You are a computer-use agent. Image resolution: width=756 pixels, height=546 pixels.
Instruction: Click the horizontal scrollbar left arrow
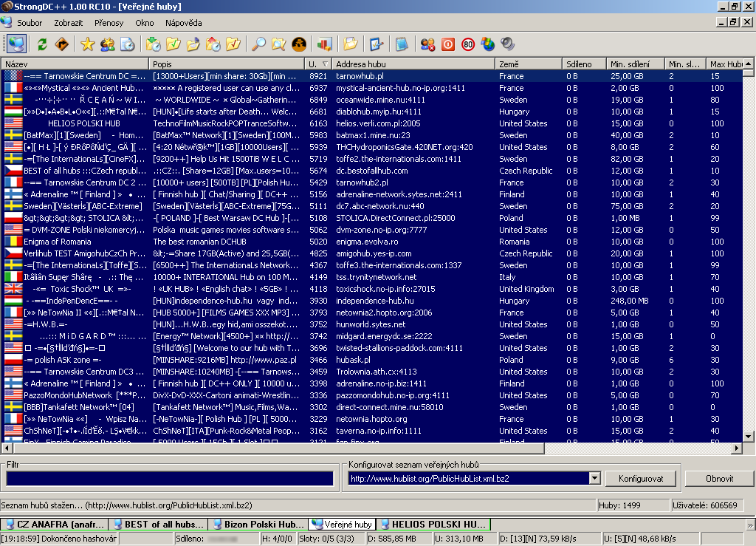pos(7,448)
